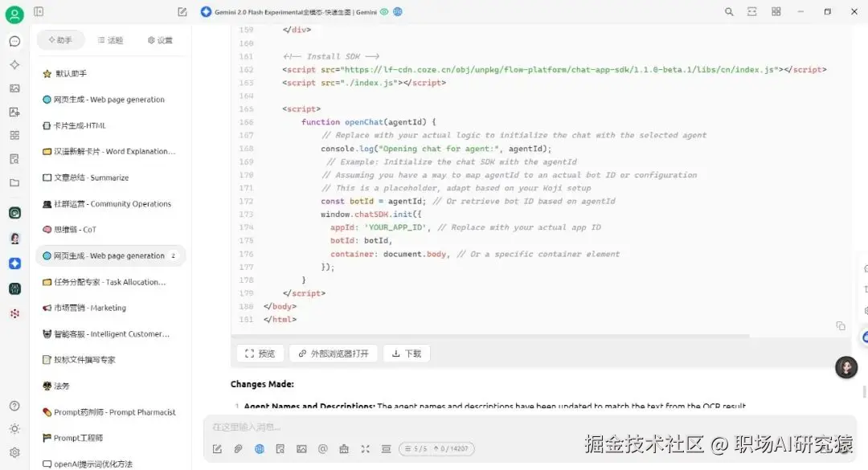Screen dimensions: 868x470
Task: Open the mini apps grid sidebar icon
Action: pyautogui.click(x=15, y=136)
